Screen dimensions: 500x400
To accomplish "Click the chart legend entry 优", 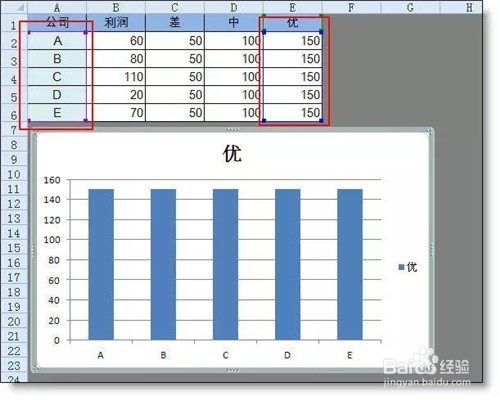I will pos(408,267).
